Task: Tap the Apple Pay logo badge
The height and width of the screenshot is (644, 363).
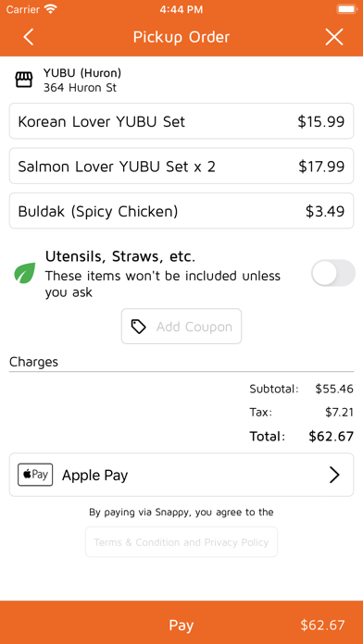Action: [35, 475]
